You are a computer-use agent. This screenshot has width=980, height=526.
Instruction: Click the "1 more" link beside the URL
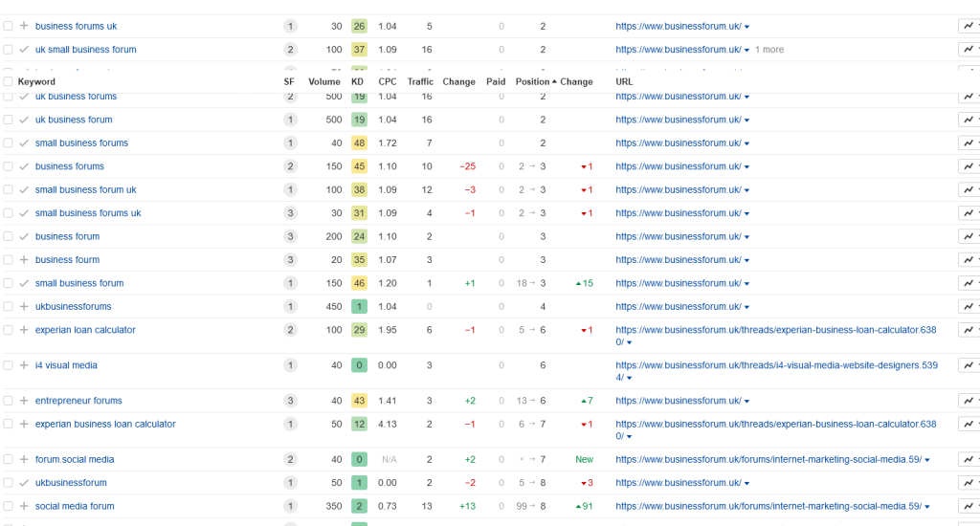[x=768, y=50]
